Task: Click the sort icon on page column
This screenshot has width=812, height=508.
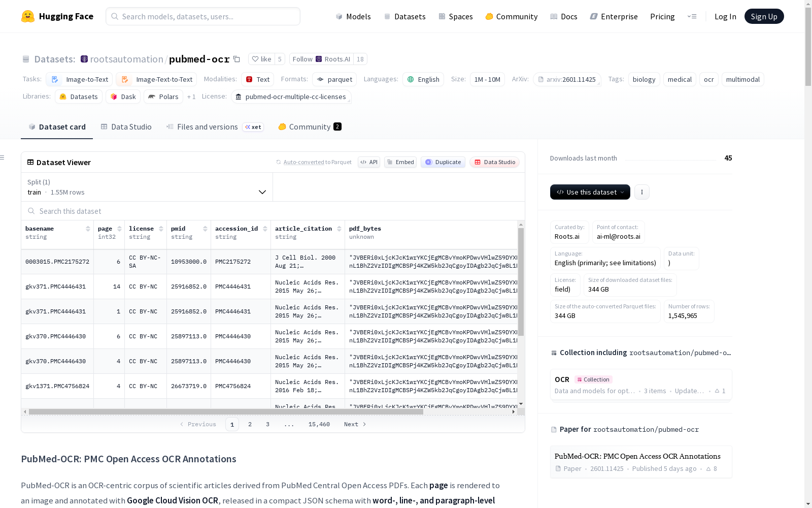Action: [119, 229]
